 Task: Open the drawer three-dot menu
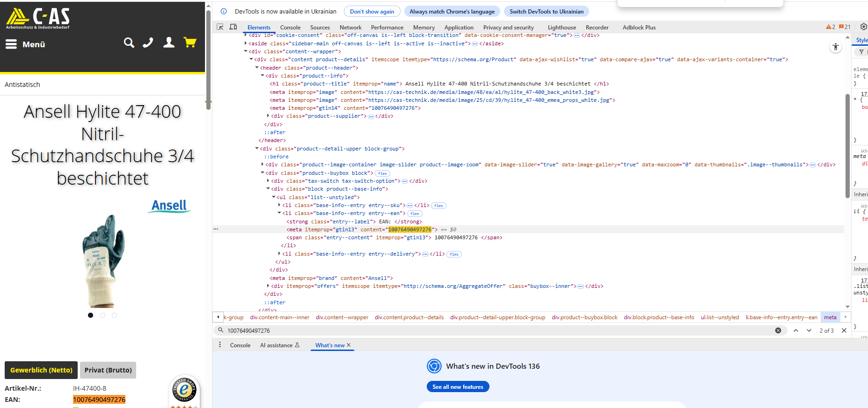(x=220, y=345)
